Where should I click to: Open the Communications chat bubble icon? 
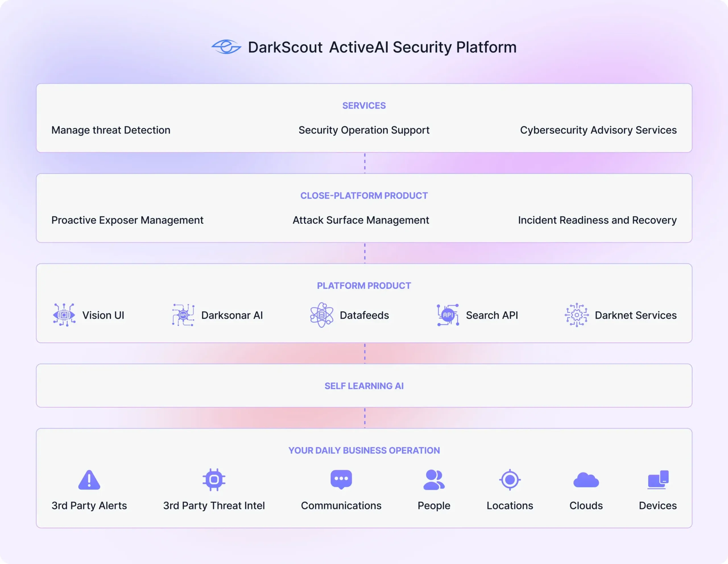[x=341, y=480]
